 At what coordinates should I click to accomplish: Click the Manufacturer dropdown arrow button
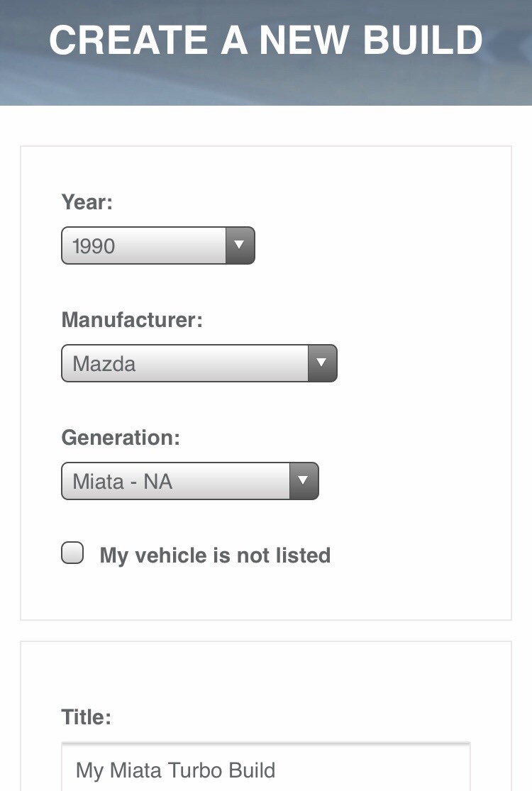[322, 363]
